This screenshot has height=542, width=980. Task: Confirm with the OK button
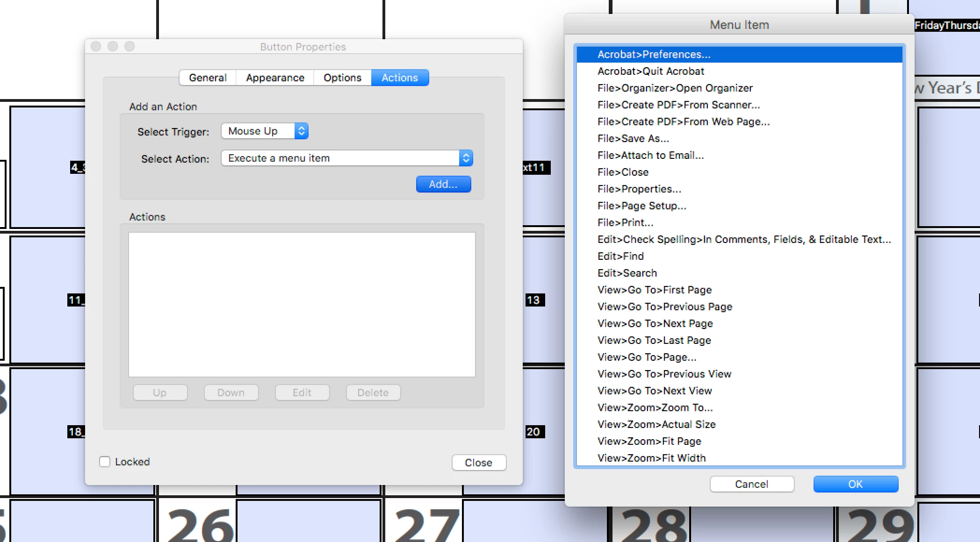(855, 484)
